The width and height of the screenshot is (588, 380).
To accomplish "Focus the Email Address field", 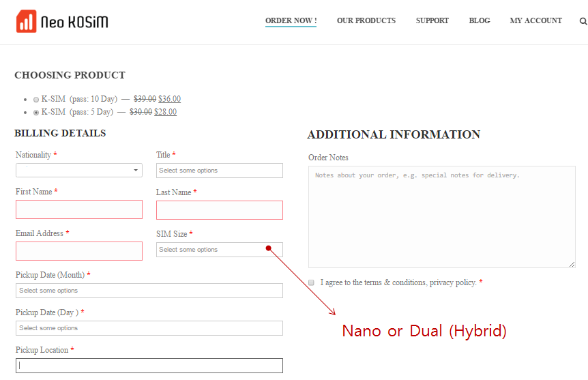I will coord(78,251).
